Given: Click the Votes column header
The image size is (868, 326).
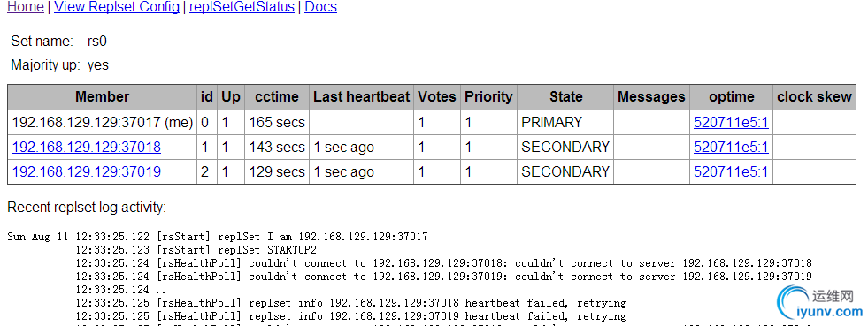Looking at the screenshot, I should pyautogui.click(x=437, y=96).
